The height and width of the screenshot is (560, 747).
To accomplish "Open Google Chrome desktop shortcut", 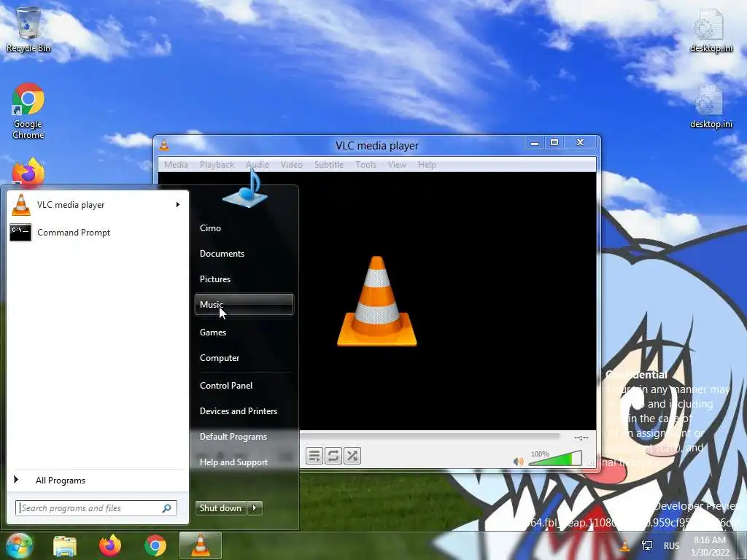I will pos(28,111).
